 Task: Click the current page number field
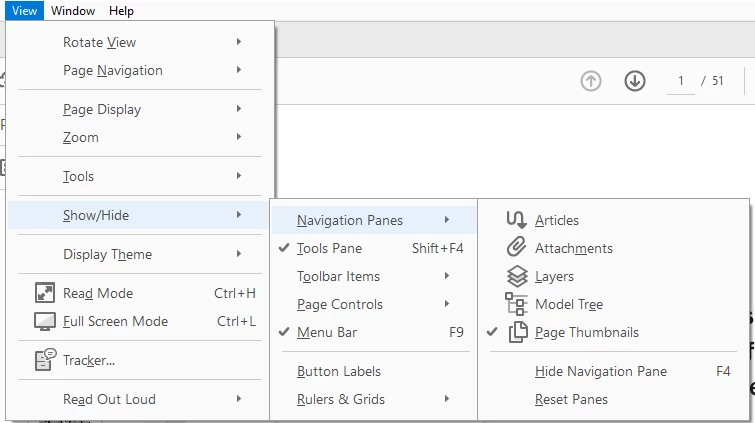tap(681, 81)
